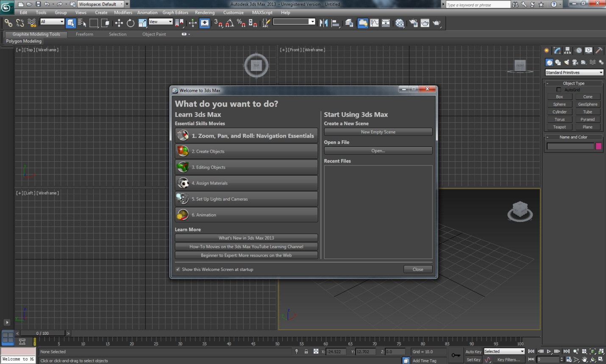Open the Select by Name tool
This screenshot has width=606, height=364.
[x=82, y=23]
